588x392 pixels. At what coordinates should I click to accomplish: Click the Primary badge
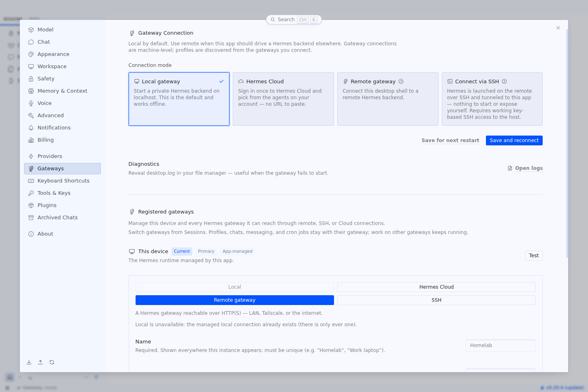(206, 252)
